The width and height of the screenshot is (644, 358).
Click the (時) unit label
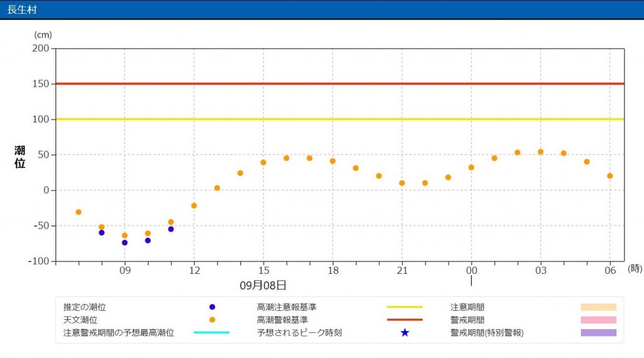[x=635, y=269]
